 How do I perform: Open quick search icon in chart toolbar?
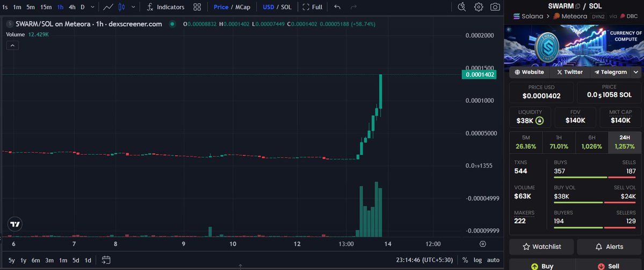tap(461, 7)
